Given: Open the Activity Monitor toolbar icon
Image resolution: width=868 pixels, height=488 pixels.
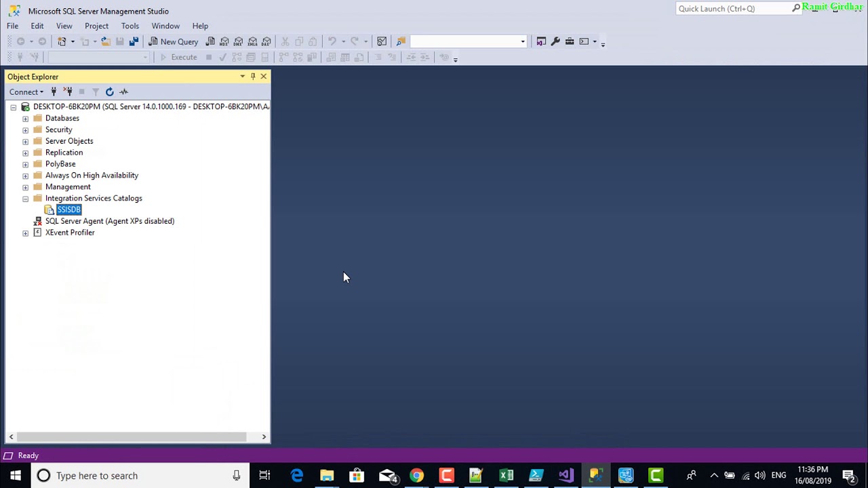Looking at the screenshot, I should 382,41.
